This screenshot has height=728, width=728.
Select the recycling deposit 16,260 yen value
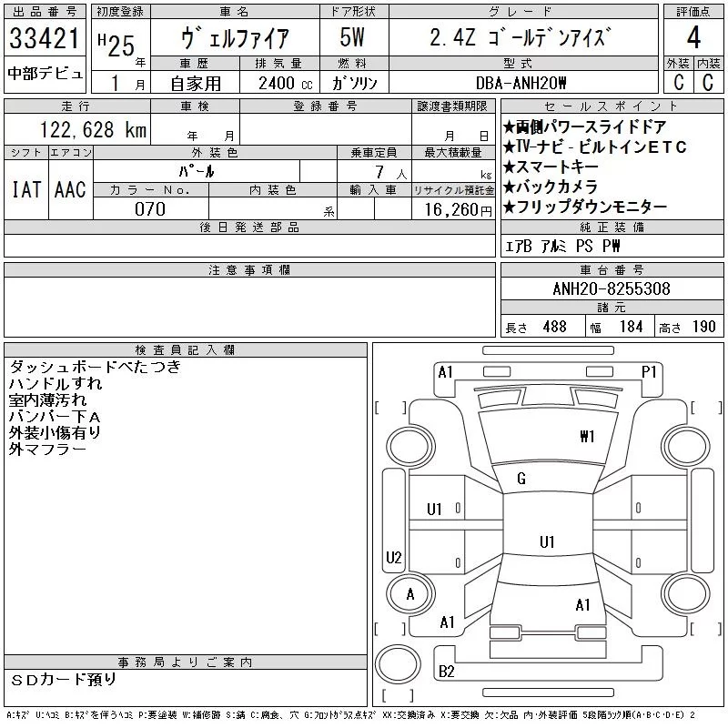point(453,208)
